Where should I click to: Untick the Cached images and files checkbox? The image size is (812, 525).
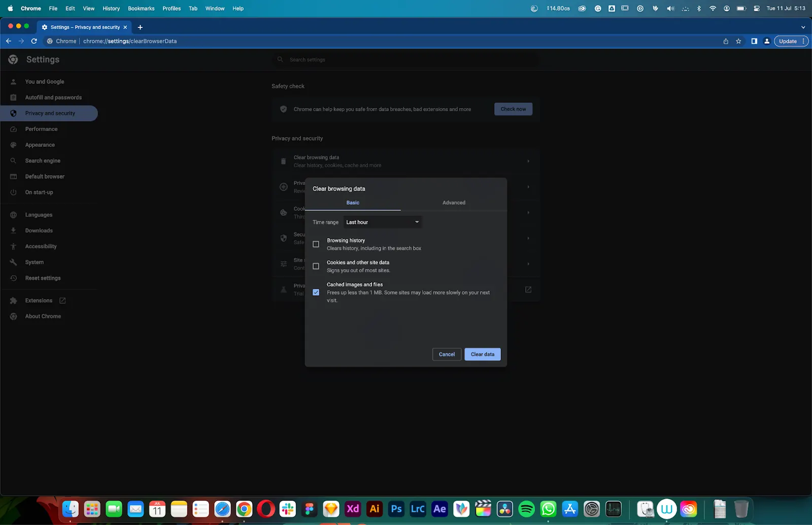point(316,292)
